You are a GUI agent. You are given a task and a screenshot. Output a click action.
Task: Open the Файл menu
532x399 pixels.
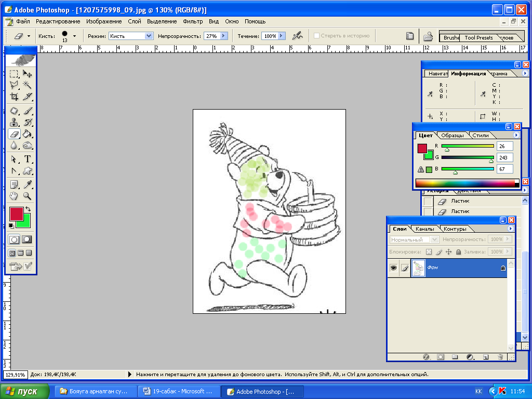(23, 21)
